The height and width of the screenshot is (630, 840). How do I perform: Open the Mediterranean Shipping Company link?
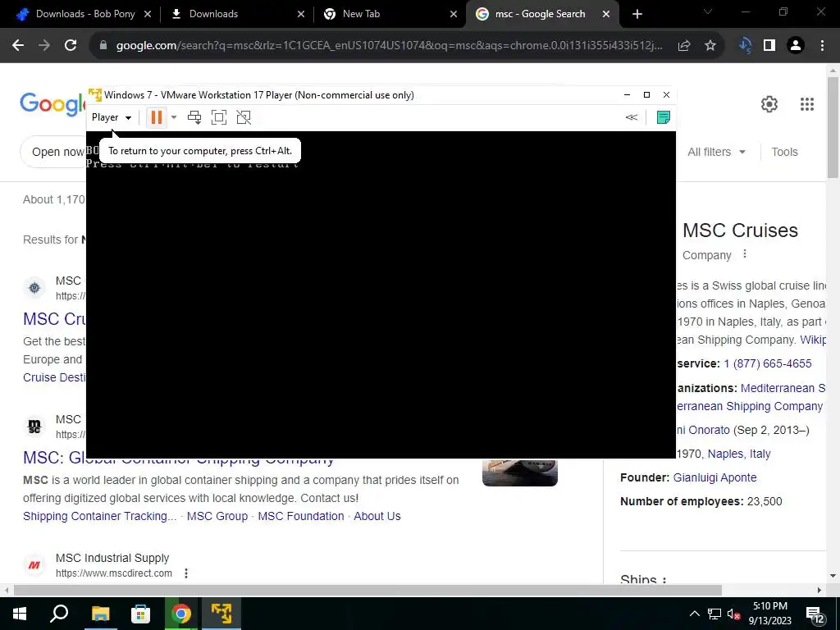pos(749,407)
